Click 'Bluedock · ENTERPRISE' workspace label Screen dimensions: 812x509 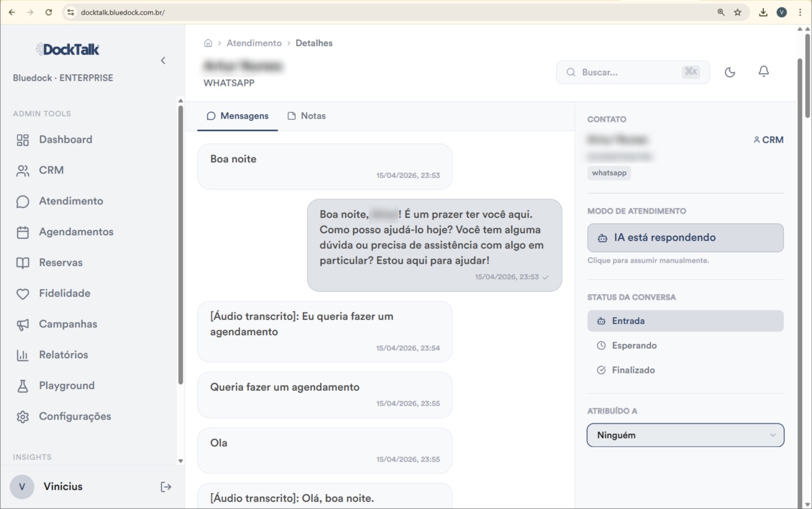tap(63, 78)
